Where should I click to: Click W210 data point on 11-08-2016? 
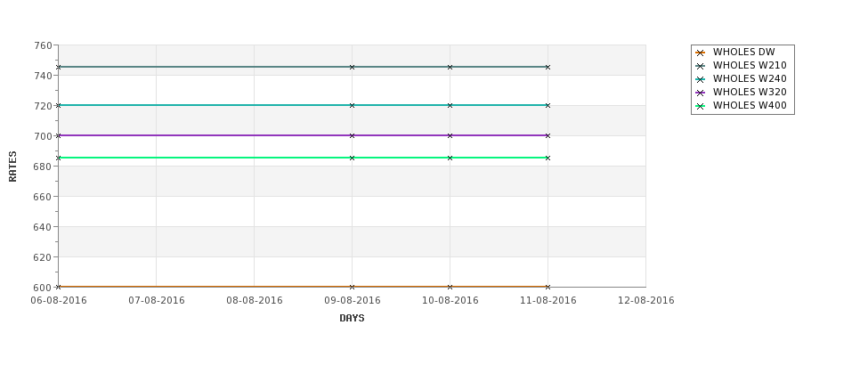pos(548,67)
